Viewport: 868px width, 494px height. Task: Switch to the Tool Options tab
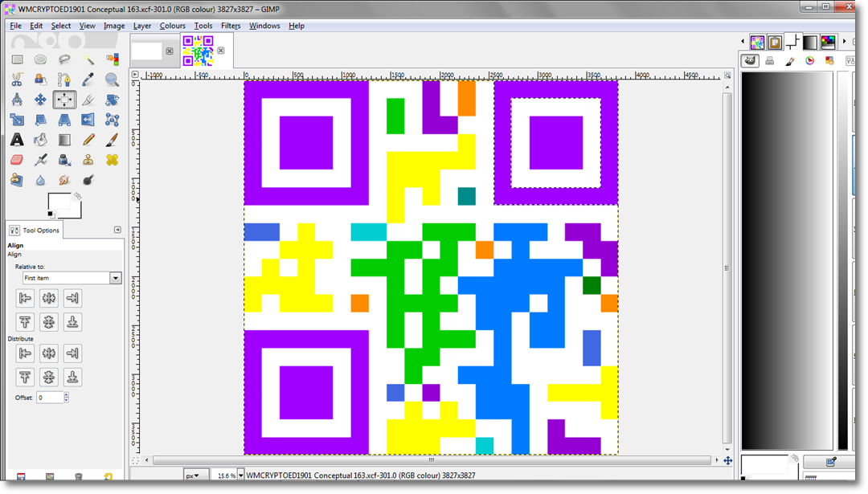coord(35,230)
